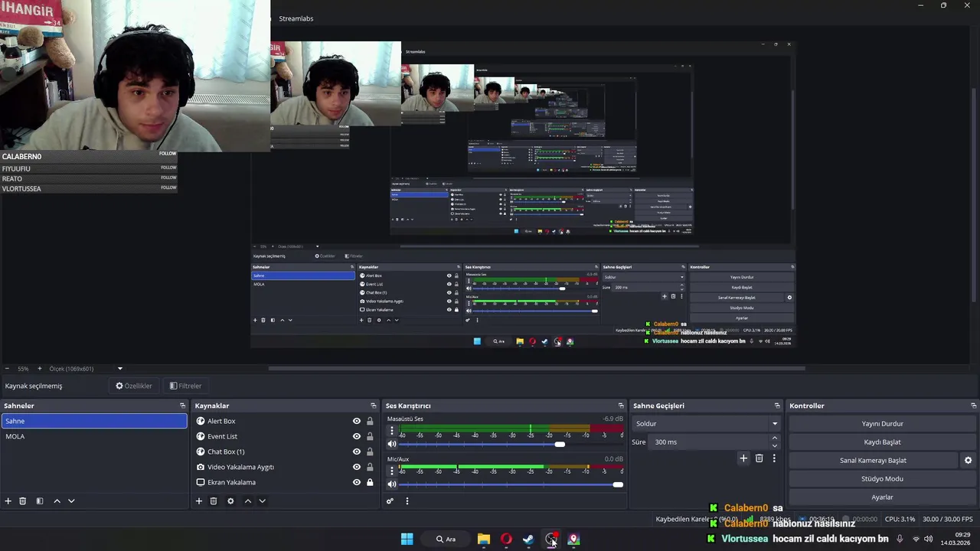The width and height of the screenshot is (980, 551).
Task: Toggle lock on Video Yakalama Aygıtı source
Action: click(370, 467)
